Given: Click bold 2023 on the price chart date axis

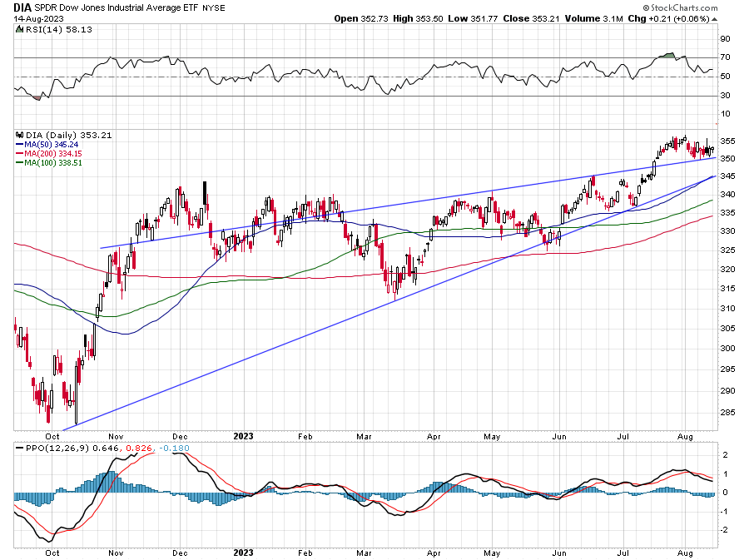Looking at the screenshot, I should point(243,436).
